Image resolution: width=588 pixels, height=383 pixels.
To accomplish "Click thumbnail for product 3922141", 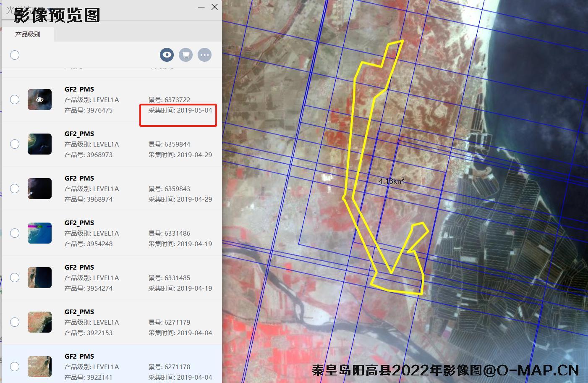I will click(x=39, y=367).
